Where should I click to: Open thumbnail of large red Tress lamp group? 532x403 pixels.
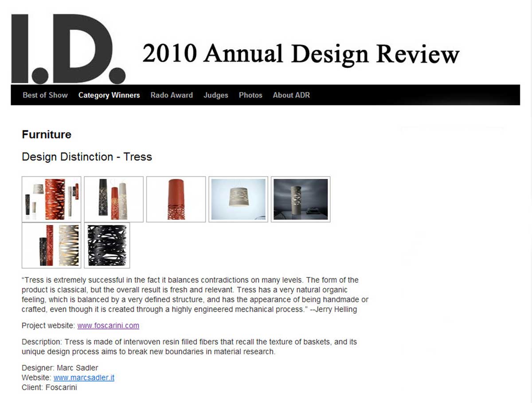[x=51, y=199]
